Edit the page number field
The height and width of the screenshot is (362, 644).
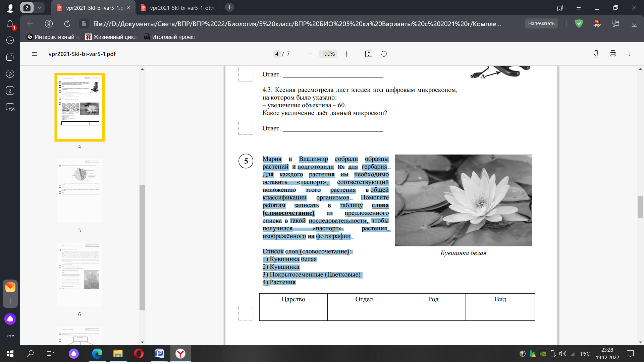click(276, 54)
